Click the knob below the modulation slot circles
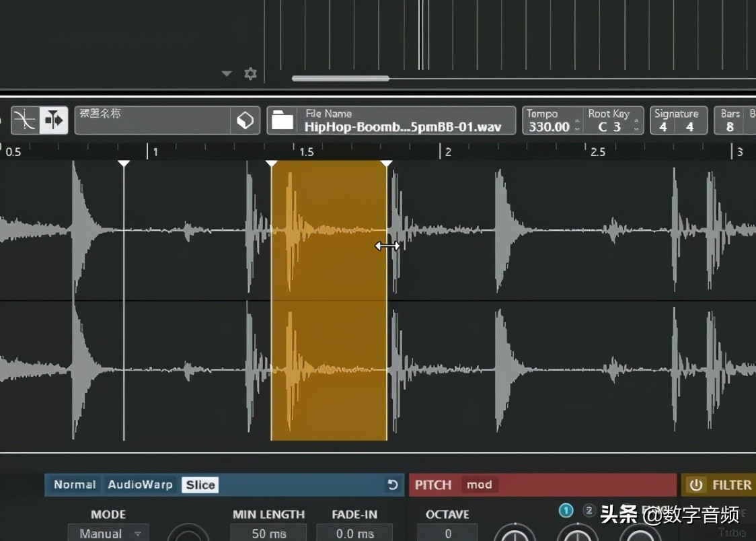 [x=577, y=537]
